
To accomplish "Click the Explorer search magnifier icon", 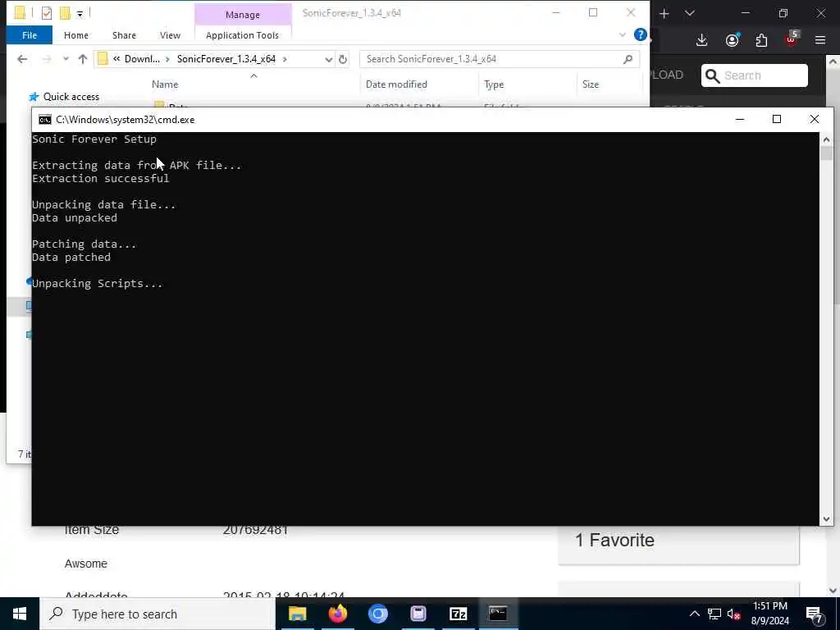I will 628,59.
